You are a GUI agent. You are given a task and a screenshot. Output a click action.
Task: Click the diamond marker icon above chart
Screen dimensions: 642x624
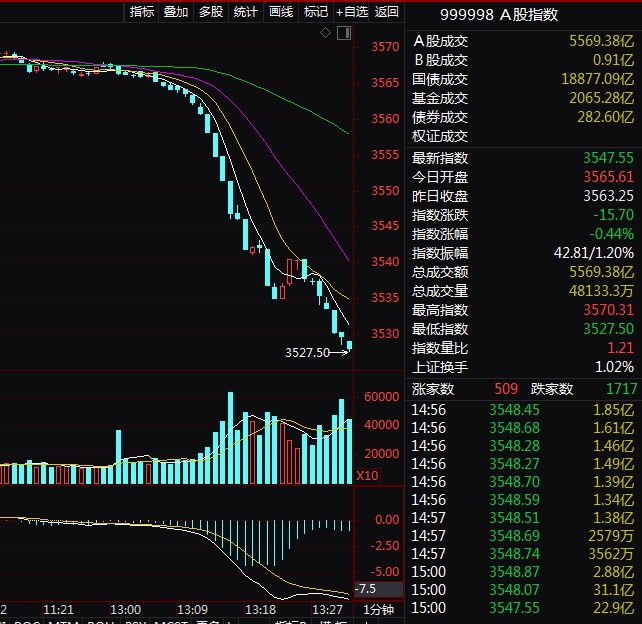(x=326, y=33)
